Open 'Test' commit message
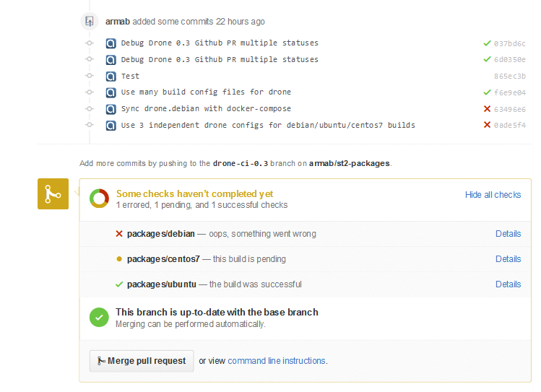The width and height of the screenshot is (541, 392). [x=130, y=76]
